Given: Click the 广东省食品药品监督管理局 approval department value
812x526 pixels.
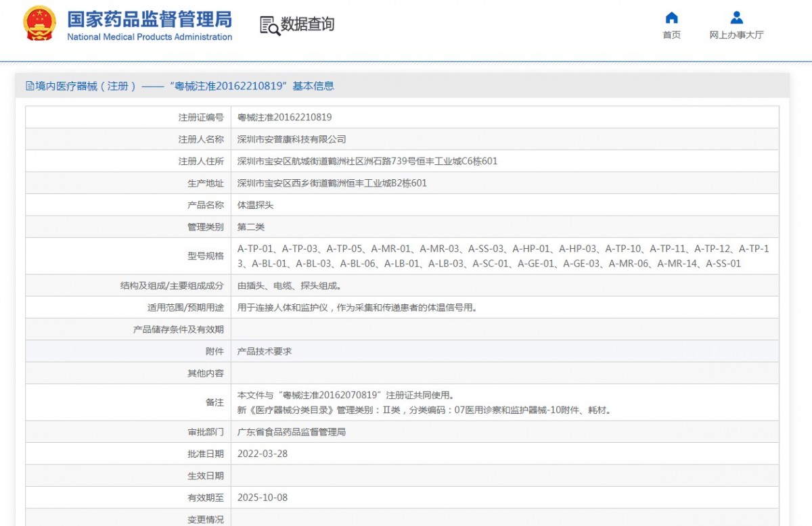Looking at the screenshot, I should pos(292,432).
